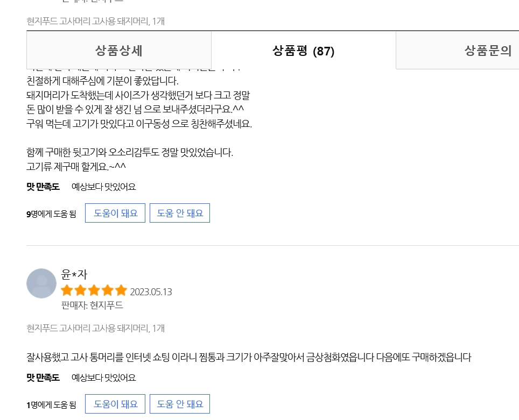Click 맛 만족도 label in 윤*자's review

(43, 378)
